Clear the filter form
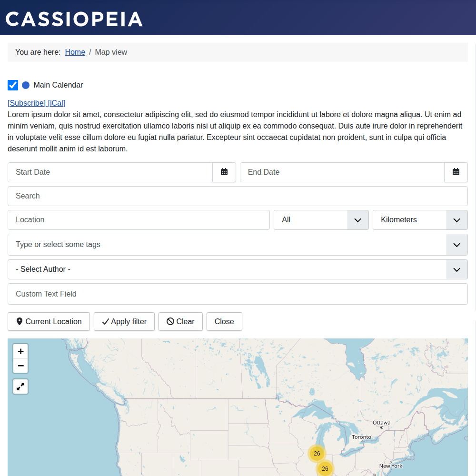This screenshot has height=476, width=476. pos(180,322)
